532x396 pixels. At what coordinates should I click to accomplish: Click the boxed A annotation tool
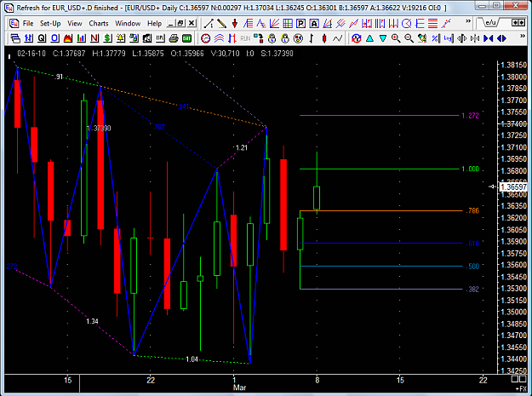coord(314,23)
